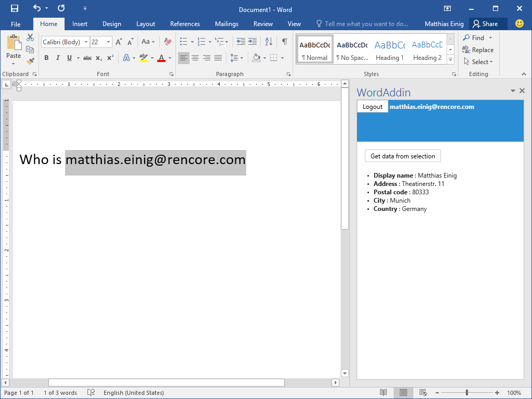Undo the last action
Image resolution: width=532 pixels, height=399 pixels.
(x=37, y=8)
